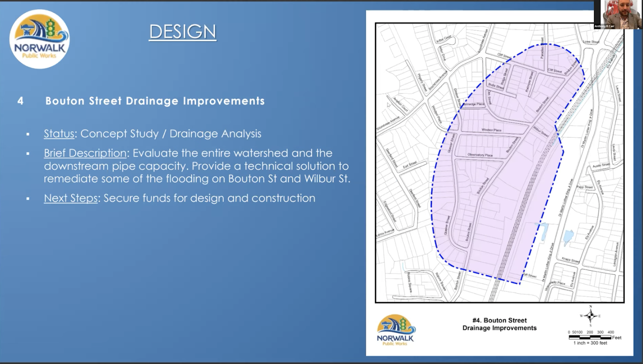Click the Next Steps underlined label

click(71, 198)
